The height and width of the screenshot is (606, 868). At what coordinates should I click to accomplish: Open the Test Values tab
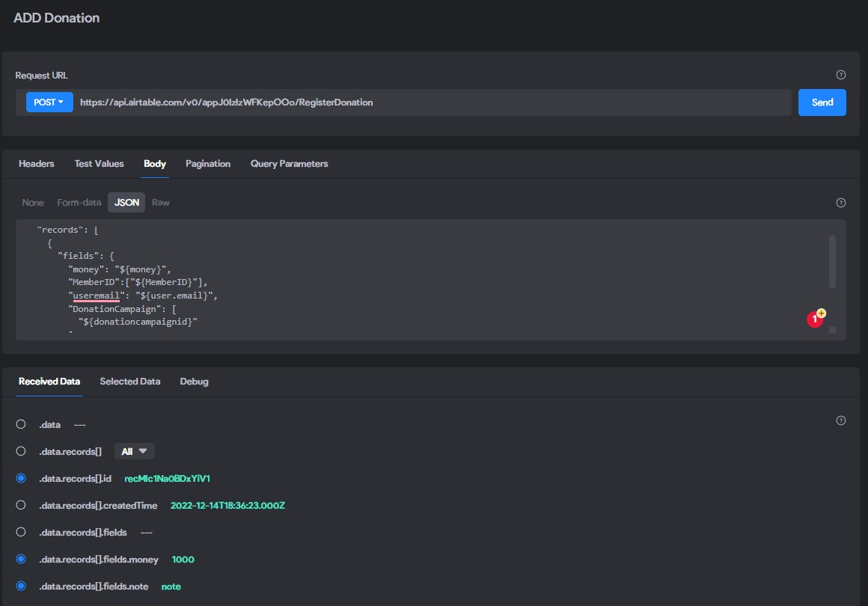99,164
